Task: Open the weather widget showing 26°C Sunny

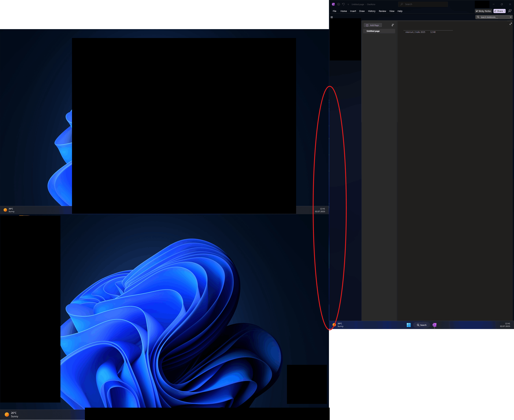Action: click(338, 325)
